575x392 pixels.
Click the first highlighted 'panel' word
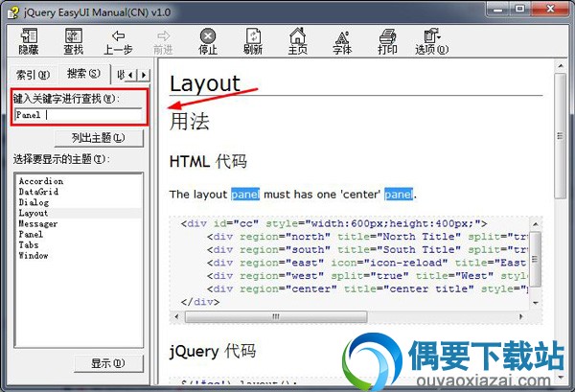[x=245, y=194]
